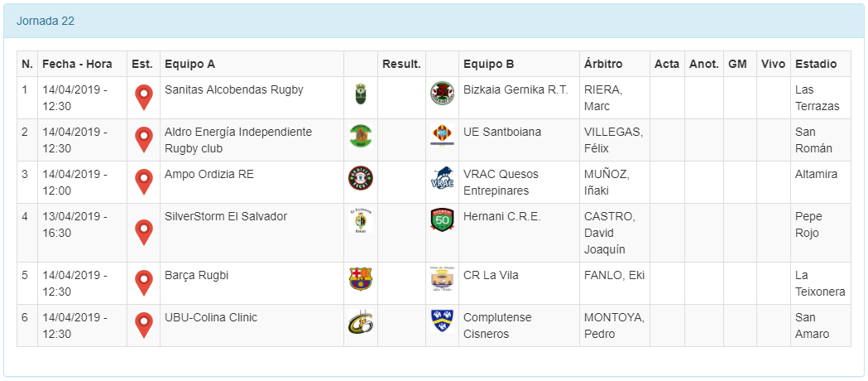Click the Aldro Energía Independiente Rugby club name

(x=238, y=140)
